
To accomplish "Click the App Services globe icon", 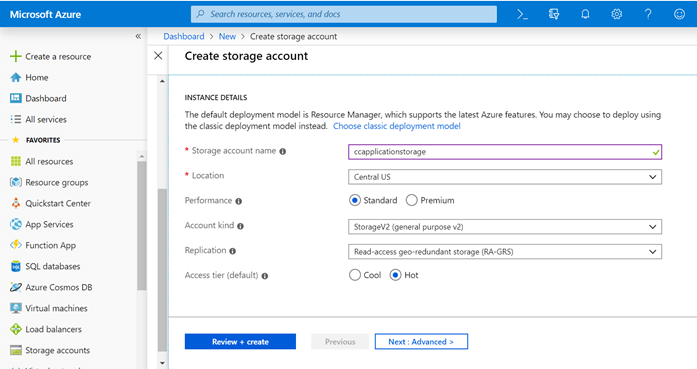I will click(x=16, y=224).
